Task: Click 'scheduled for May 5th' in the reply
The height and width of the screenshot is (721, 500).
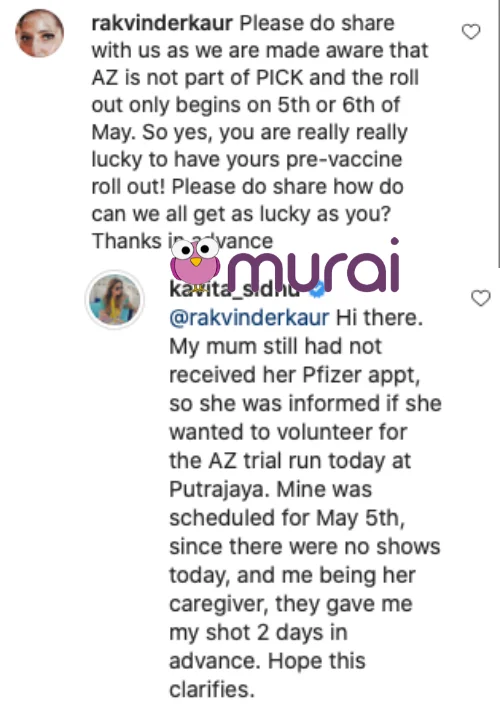Action: 287,518
